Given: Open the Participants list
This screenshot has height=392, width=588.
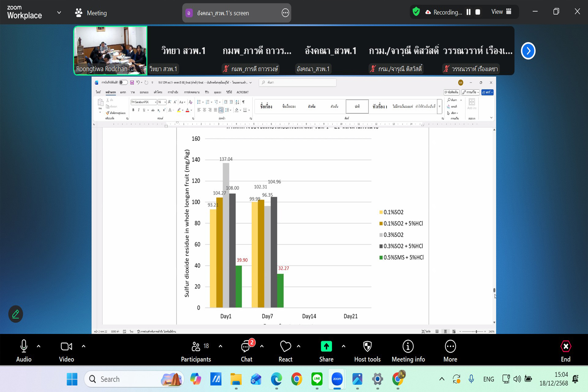Looking at the screenshot, I should click(x=196, y=347).
